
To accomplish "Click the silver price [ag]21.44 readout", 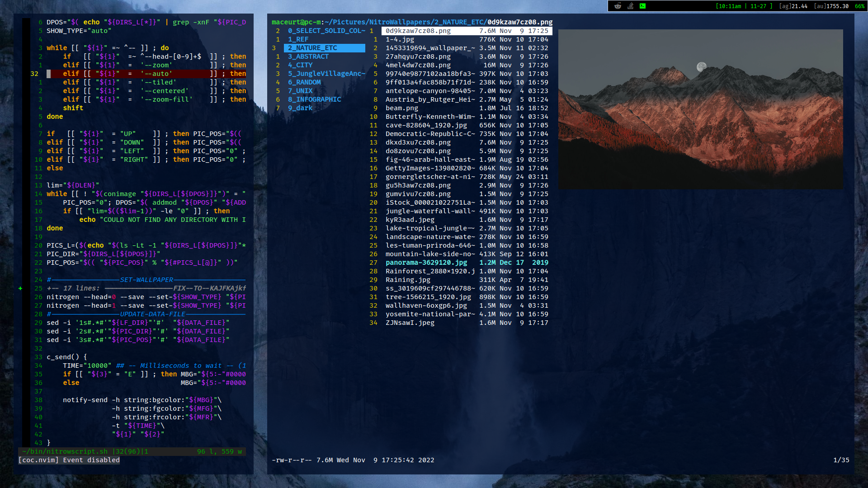I will [x=793, y=6].
